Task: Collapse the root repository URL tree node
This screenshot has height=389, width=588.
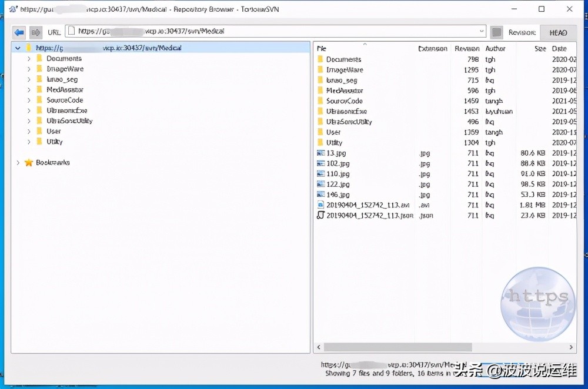Action: point(18,48)
